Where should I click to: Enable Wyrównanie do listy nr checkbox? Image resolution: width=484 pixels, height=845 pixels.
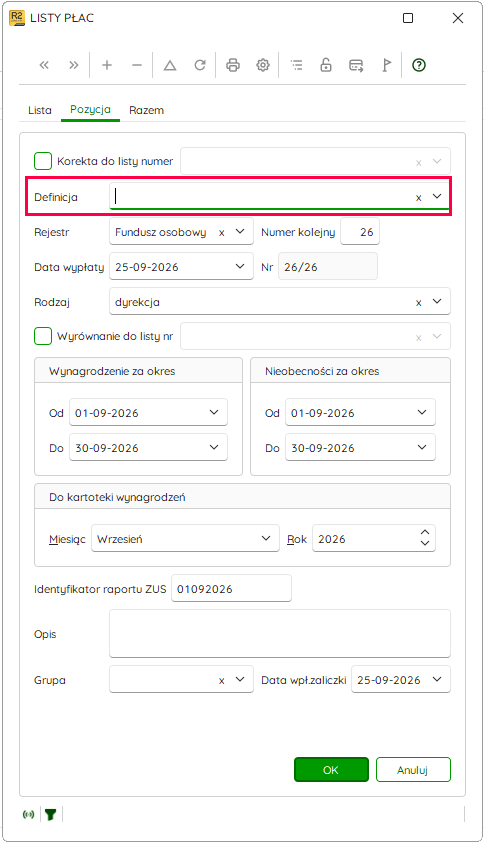click(43, 336)
